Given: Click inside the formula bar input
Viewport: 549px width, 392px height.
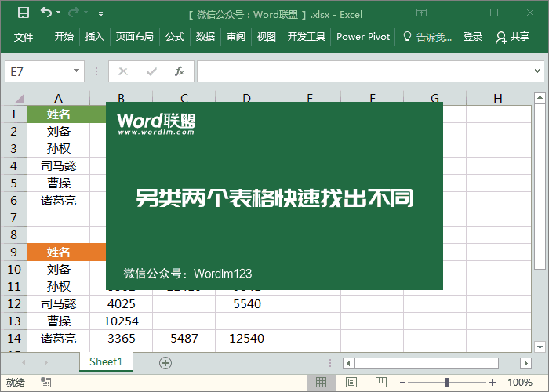Looking at the screenshot, I should point(364,71).
